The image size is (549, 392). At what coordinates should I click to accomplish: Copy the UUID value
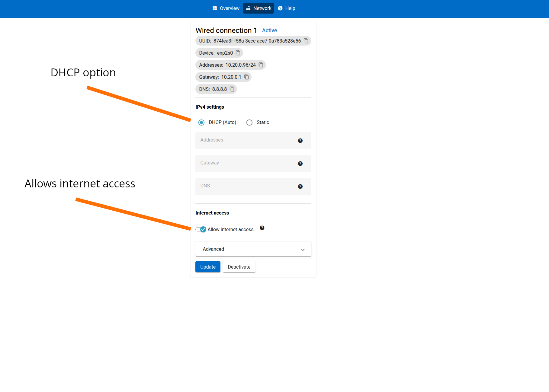(x=306, y=41)
